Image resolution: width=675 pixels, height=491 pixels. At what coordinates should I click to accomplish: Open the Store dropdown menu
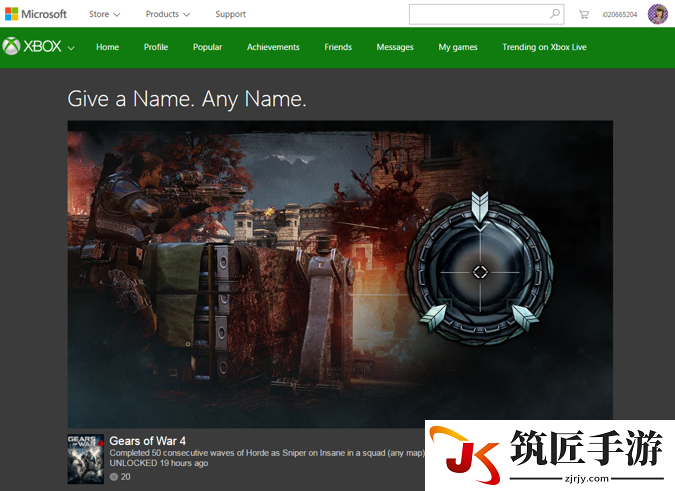(104, 14)
